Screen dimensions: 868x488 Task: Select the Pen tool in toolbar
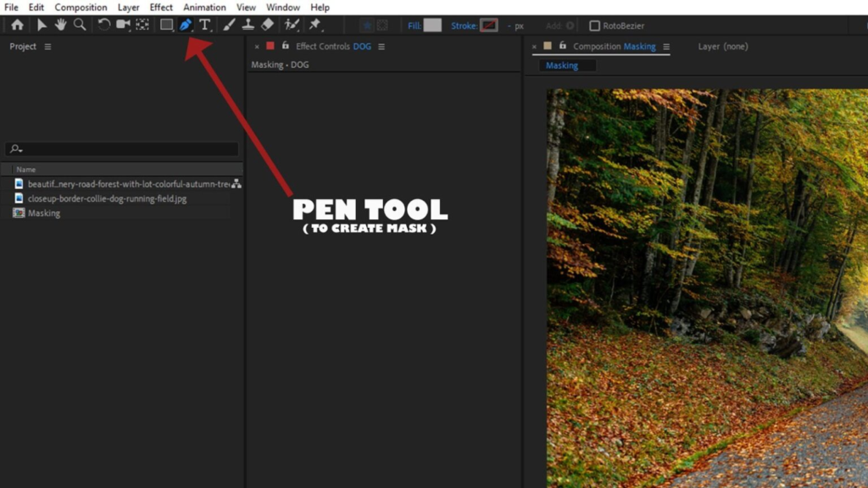(185, 25)
